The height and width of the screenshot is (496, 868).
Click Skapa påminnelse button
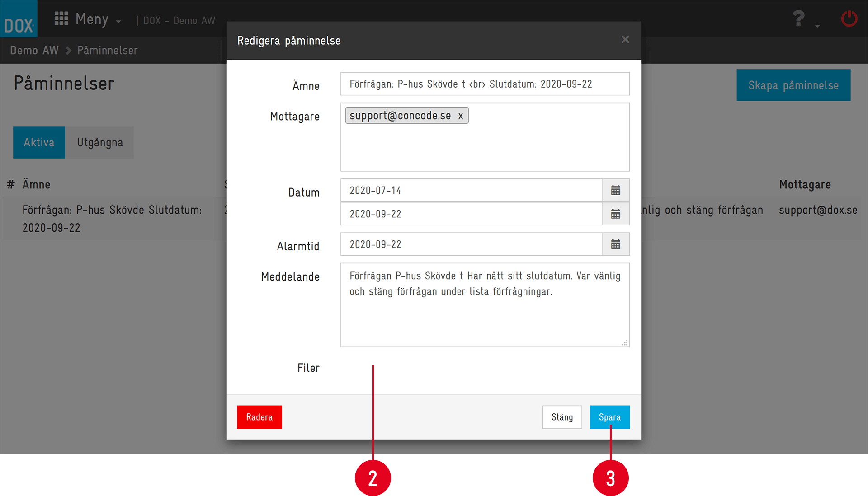[x=793, y=85]
